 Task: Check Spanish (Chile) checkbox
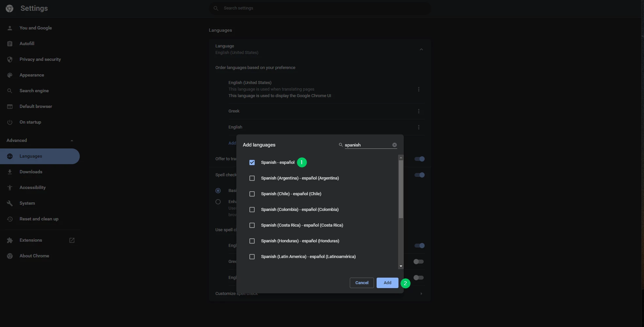(x=252, y=194)
